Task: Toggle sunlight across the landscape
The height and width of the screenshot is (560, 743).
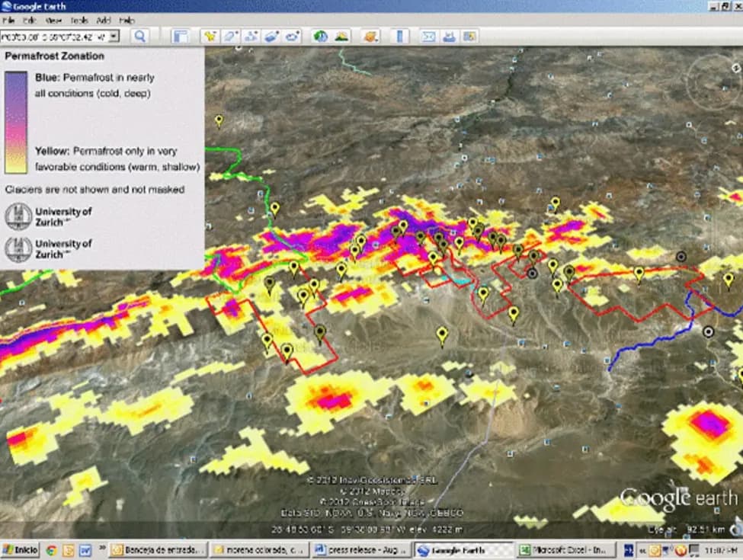Action: (x=341, y=36)
